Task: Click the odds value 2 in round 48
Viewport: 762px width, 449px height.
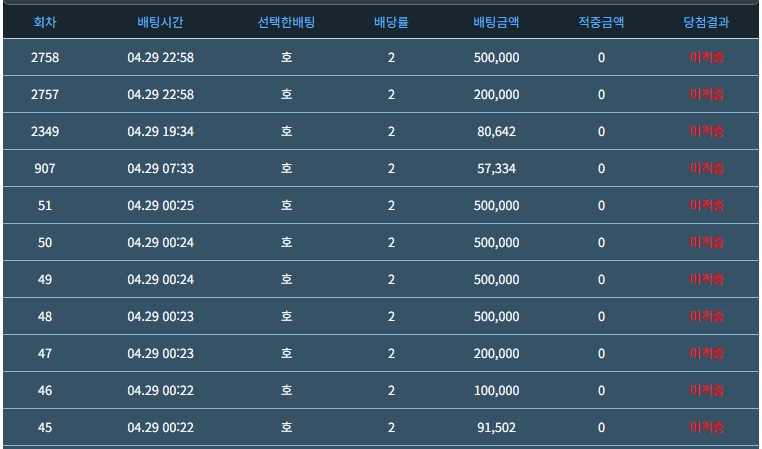Action: coord(391,317)
